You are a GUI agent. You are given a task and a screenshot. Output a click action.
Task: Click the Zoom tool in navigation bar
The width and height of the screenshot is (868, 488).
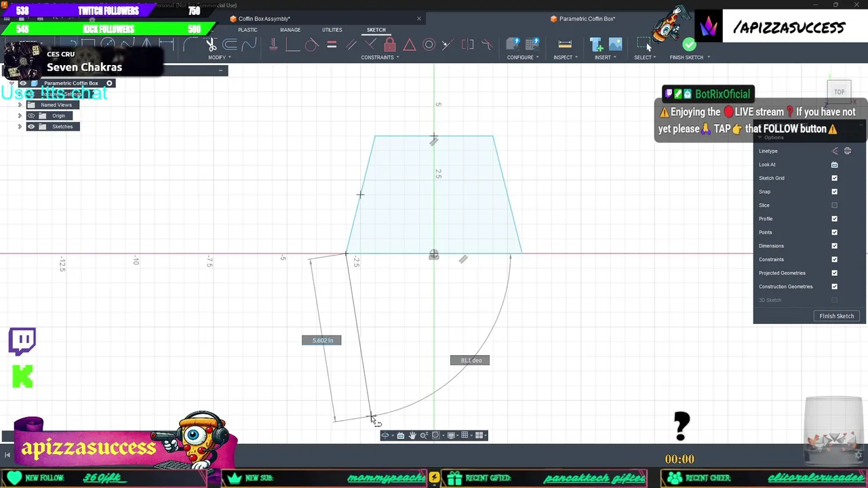click(x=424, y=435)
